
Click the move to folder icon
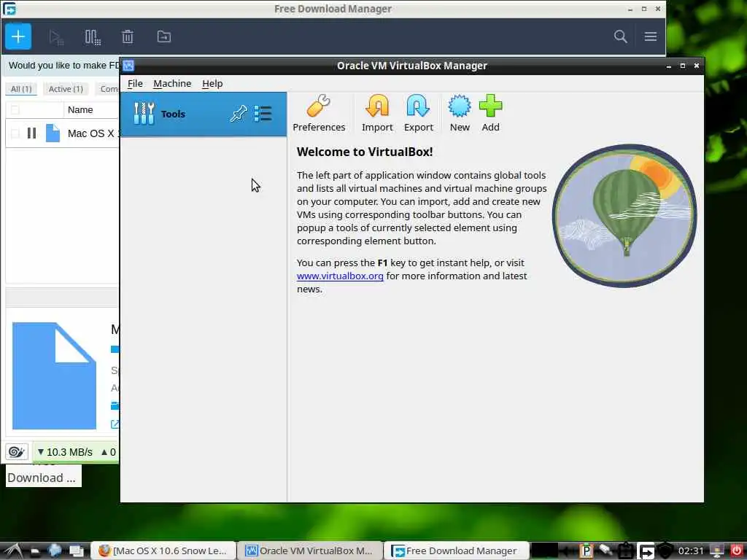click(x=164, y=36)
